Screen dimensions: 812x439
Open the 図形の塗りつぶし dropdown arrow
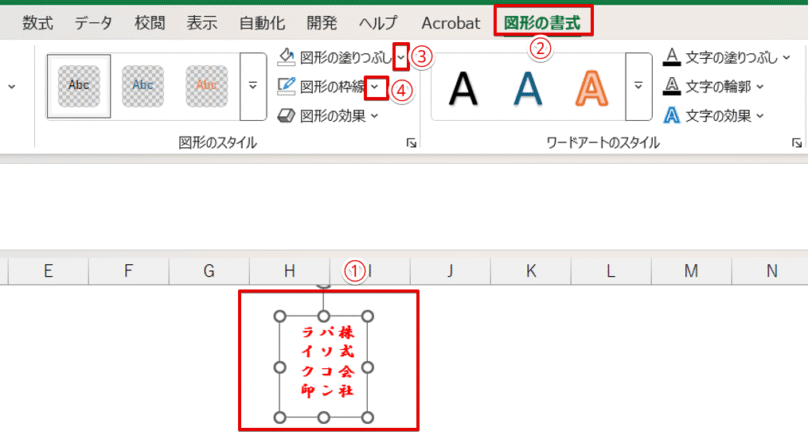click(401, 57)
